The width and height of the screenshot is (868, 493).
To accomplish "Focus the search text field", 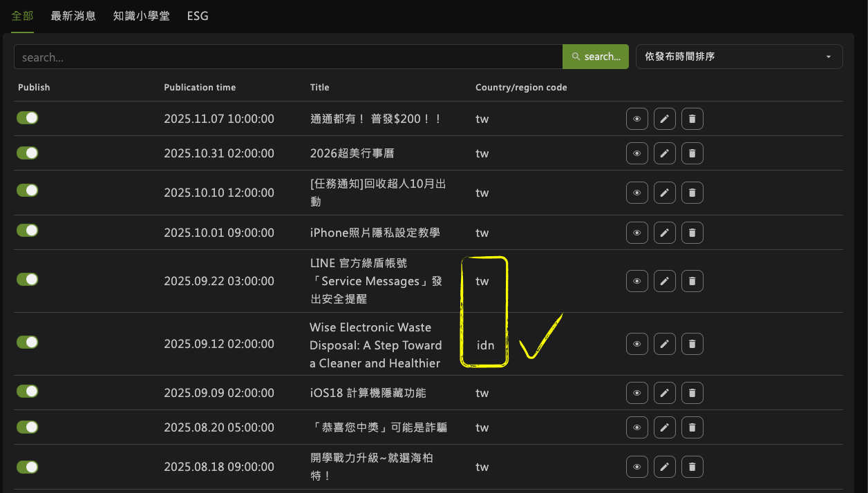I will [288, 57].
